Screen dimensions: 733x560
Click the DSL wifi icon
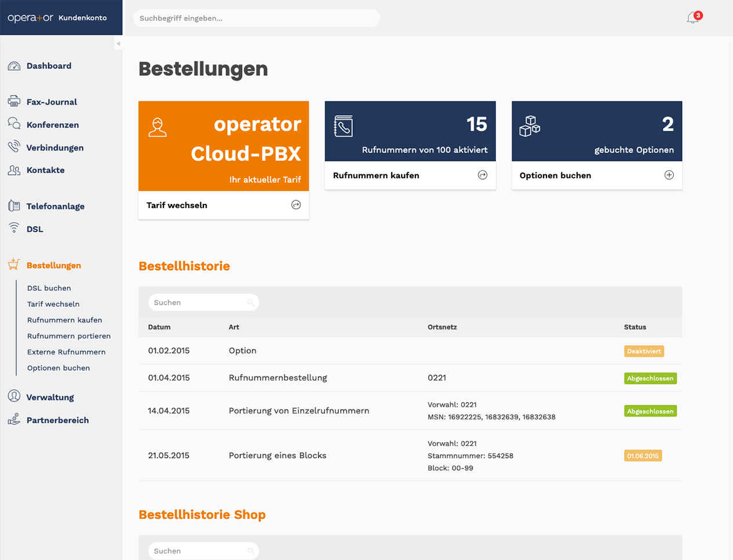[14, 228]
